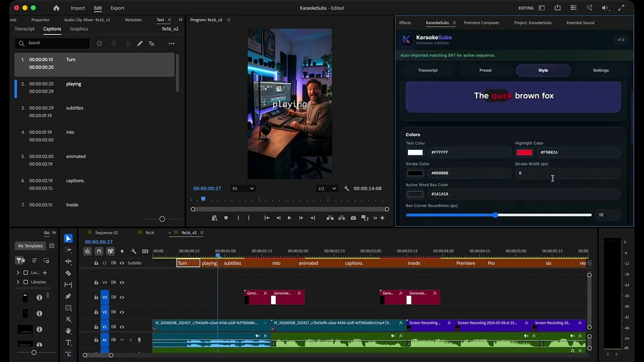The height and width of the screenshot is (362, 644).
Task: Open the Fit zoom level dropdown
Action: tap(243, 188)
